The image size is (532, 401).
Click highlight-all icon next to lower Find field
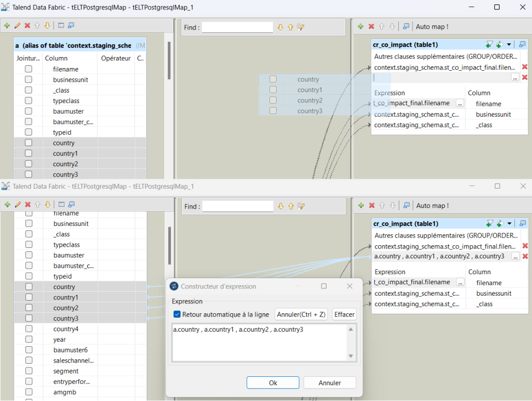[x=301, y=207]
